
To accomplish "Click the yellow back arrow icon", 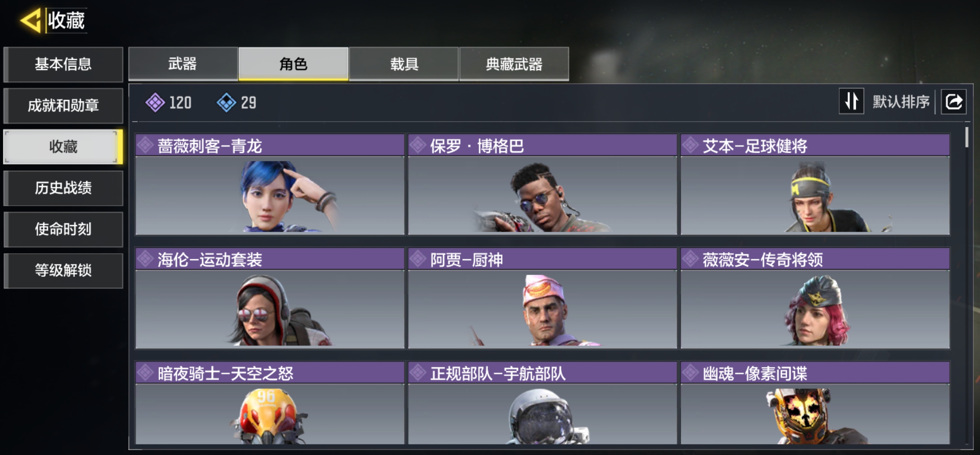I will pyautogui.click(x=31, y=20).
